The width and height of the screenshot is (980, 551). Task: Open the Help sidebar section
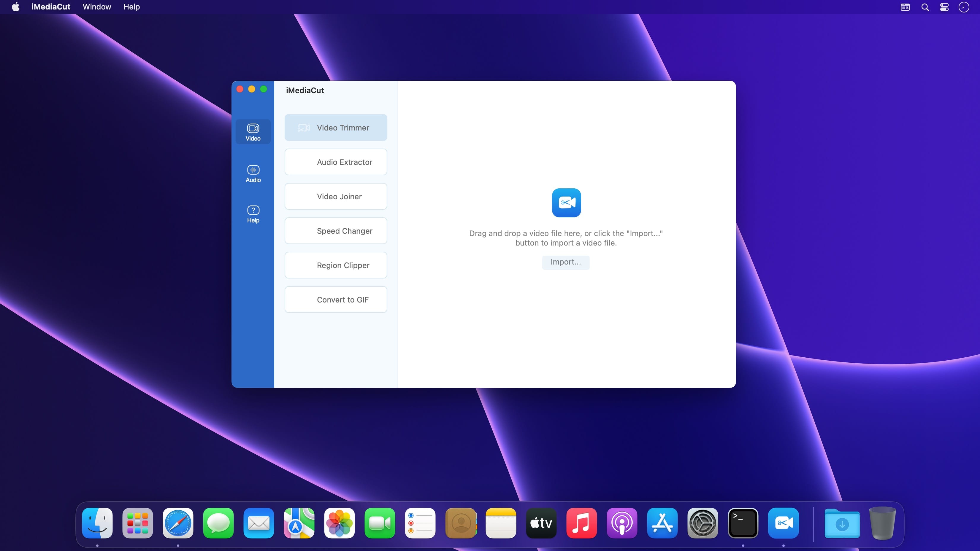click(x=253, y=214)
